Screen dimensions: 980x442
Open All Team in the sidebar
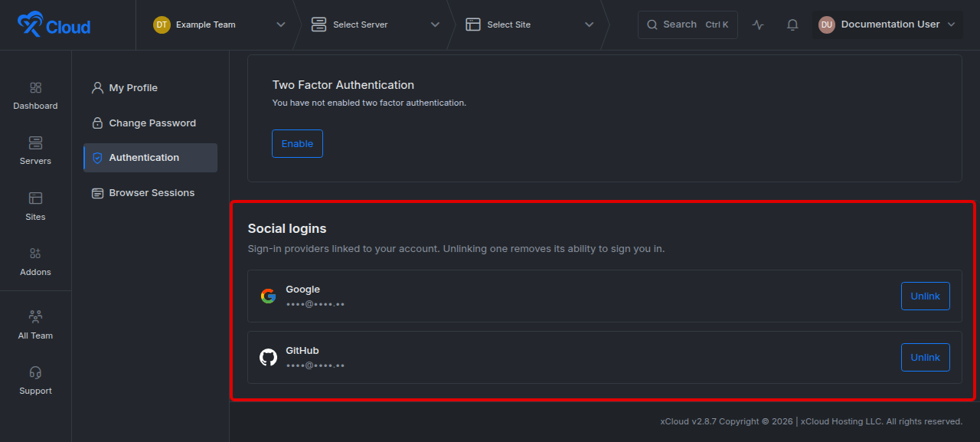pyautogui.click(x=35, y=326)
